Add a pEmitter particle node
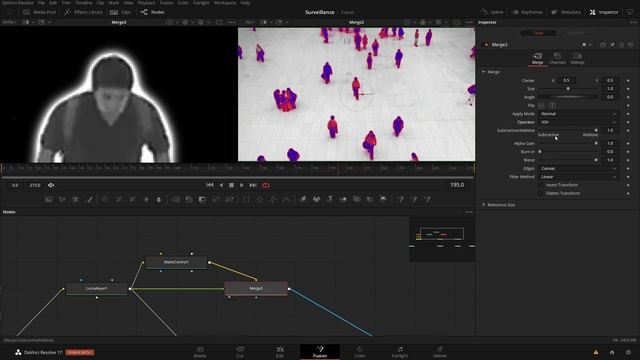This screenshot has height=360, width=640. [400, 199]
